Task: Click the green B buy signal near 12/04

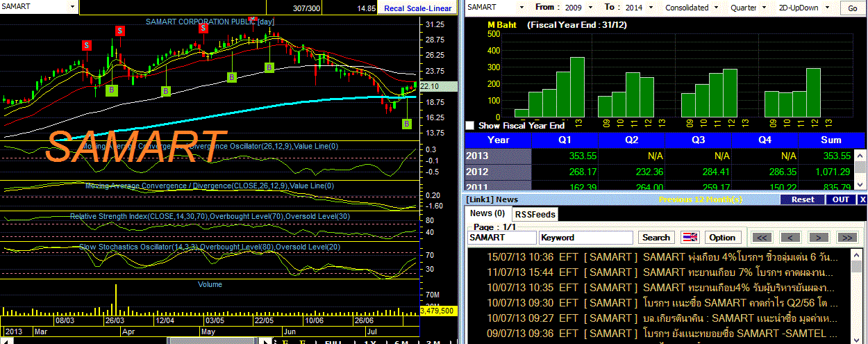Action: pyautogui.click(x=166, y=91)
